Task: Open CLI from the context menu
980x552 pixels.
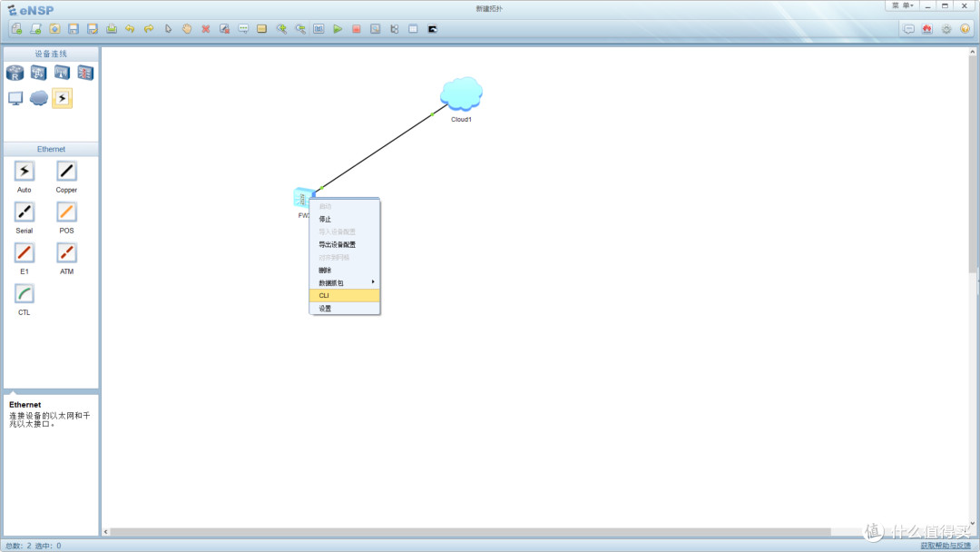Action: (345, 296)
